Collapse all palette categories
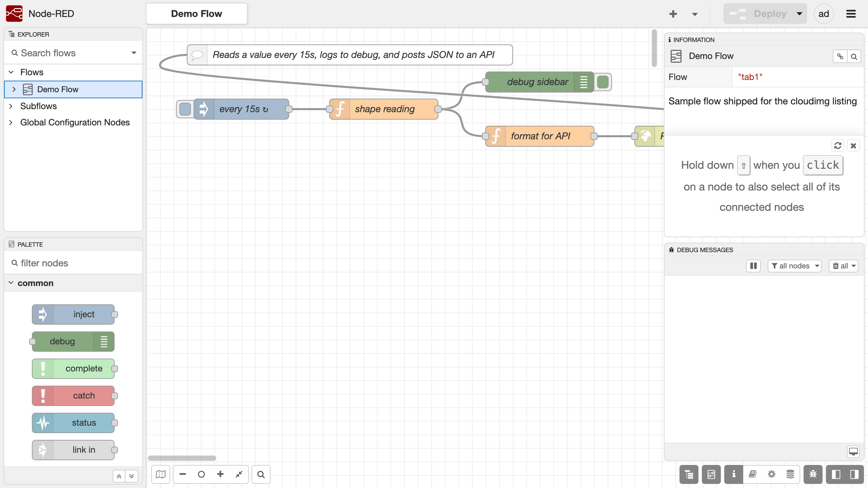 [119, 476]
